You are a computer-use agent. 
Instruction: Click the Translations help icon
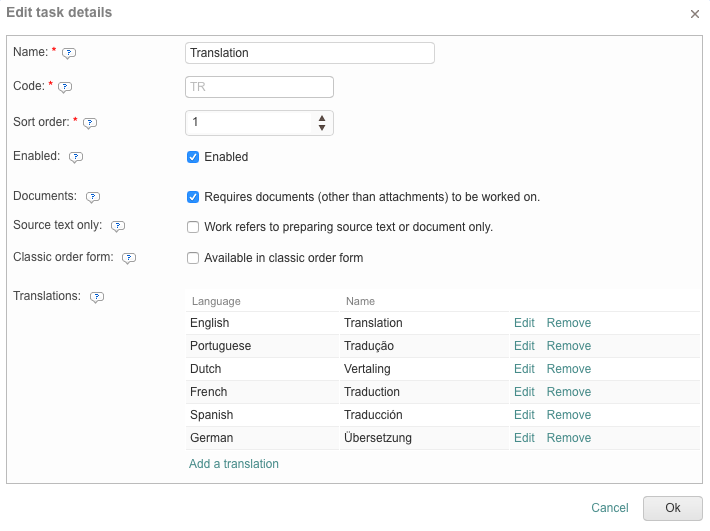click(97, 297)
